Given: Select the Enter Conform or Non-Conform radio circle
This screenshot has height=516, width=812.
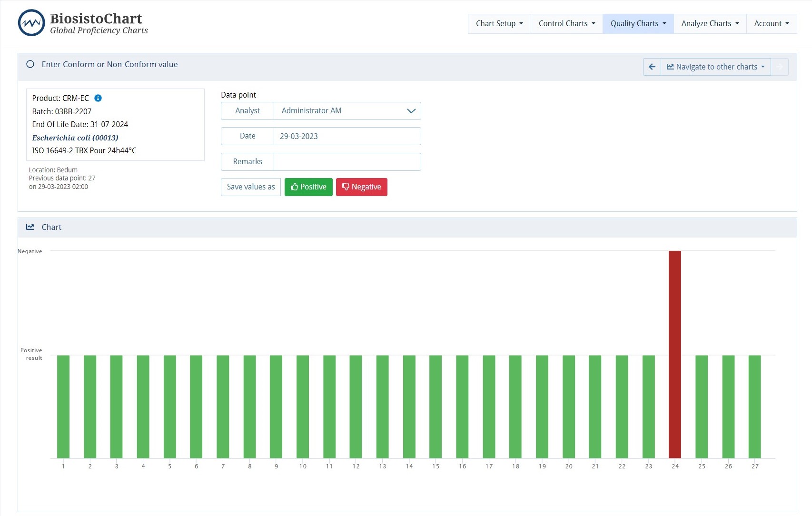Looking at the screenshot, I should 30,64.
